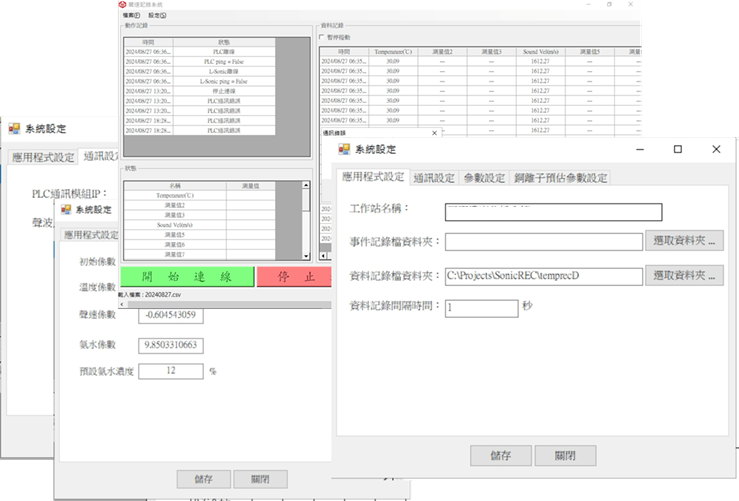
Task: Open the 檔案(F) menu
Action: coord(131,16)
